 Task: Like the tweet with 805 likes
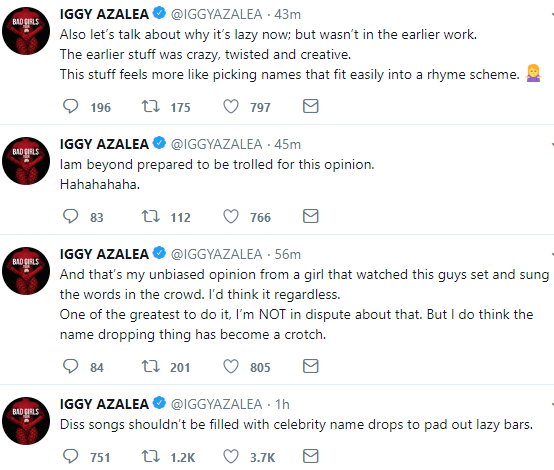[x=231, y=366]
